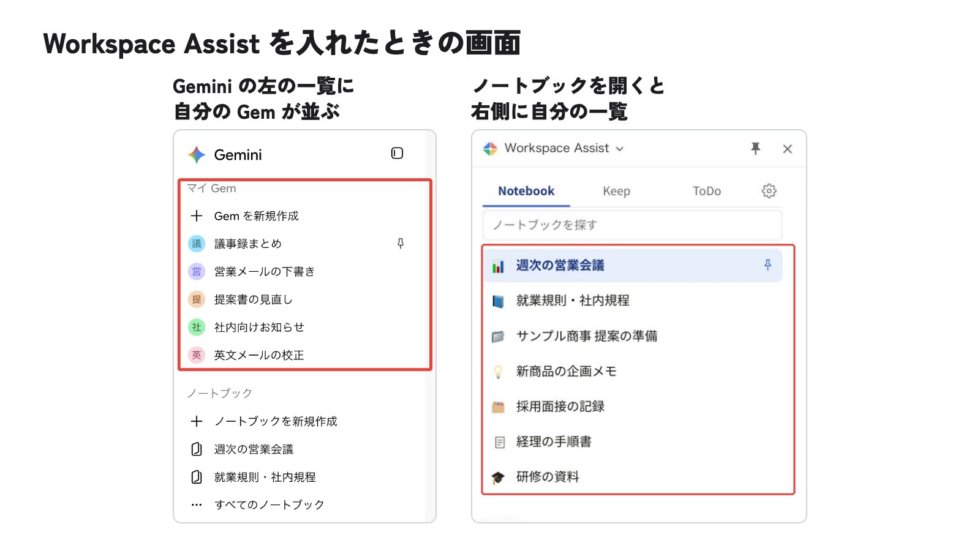Click the 社 avatar icon of 社内向けお知らせ
The height and width of the screenshot is (551, 980).
[x=197, y=327]
